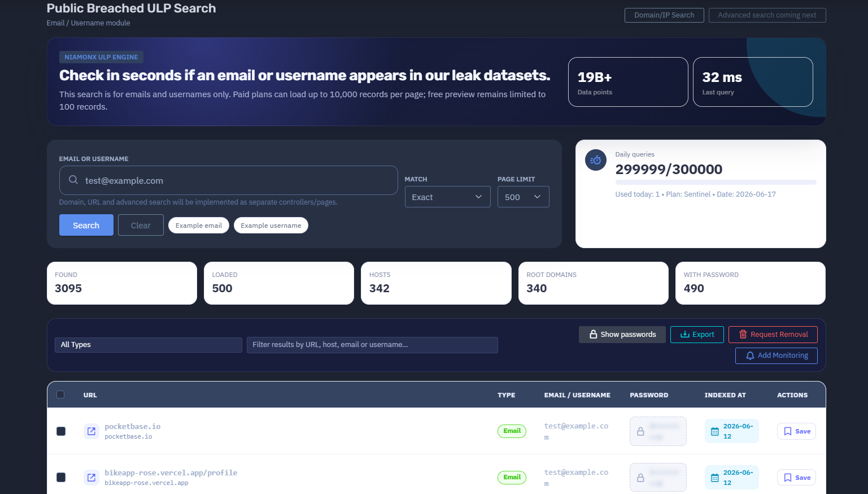The width and height of the screenshot is (868, 494).
Task: Open bikeapp-rose.vercel.app external link icon
Action: (x=91, y=478)
